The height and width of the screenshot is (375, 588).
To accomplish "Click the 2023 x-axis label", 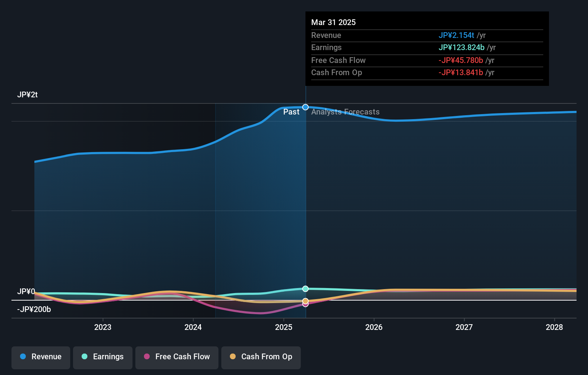I will pos(103,327).
